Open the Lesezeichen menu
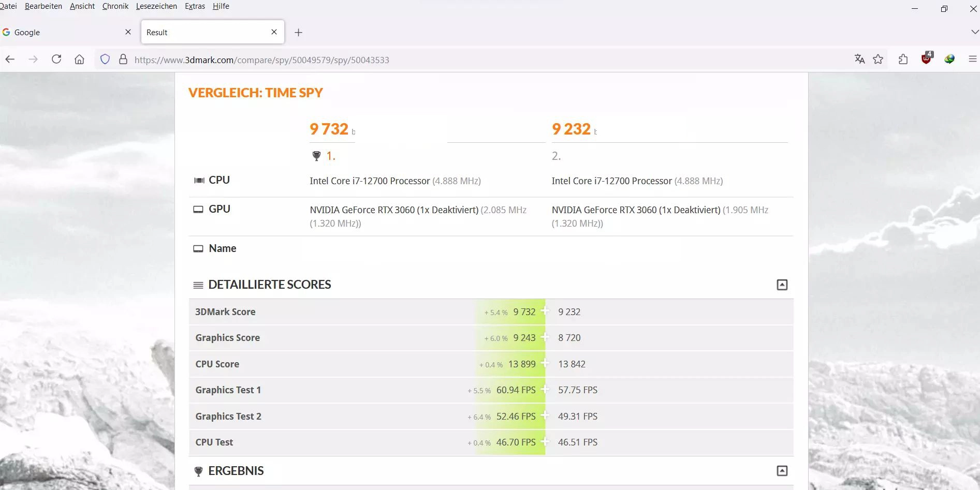Viewport: 980px width, 490px height. (x=156, y=6)
